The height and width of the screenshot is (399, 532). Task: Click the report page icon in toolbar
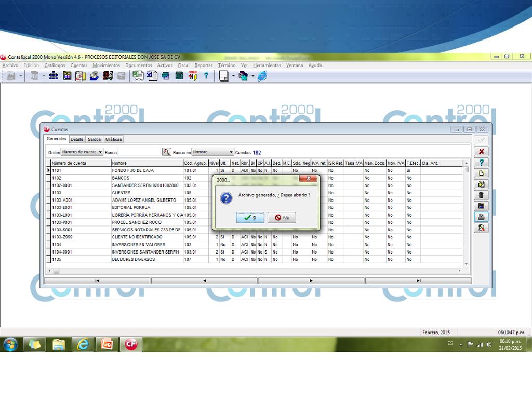tap(224, 76)
